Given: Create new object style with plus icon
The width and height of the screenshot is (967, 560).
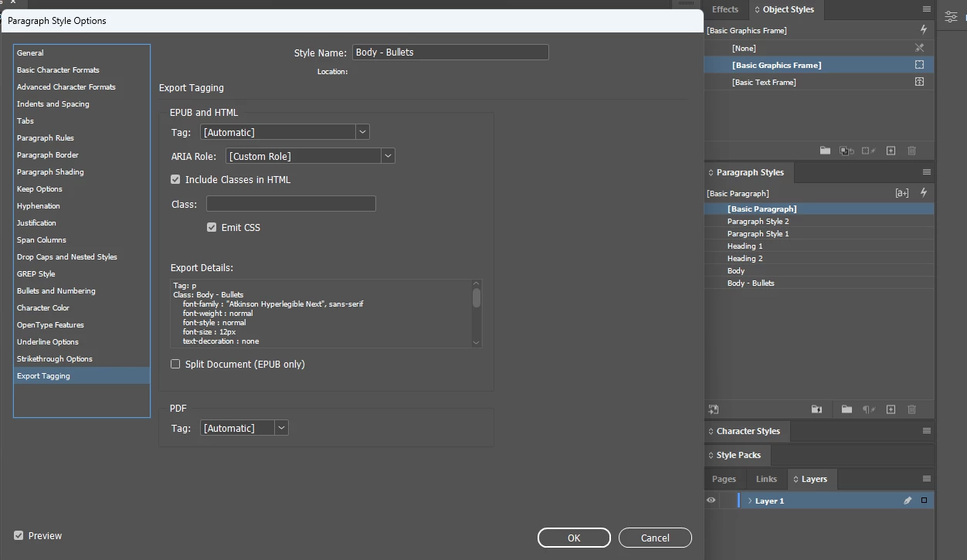Looking at the screenshot, I should click(891, 151).
